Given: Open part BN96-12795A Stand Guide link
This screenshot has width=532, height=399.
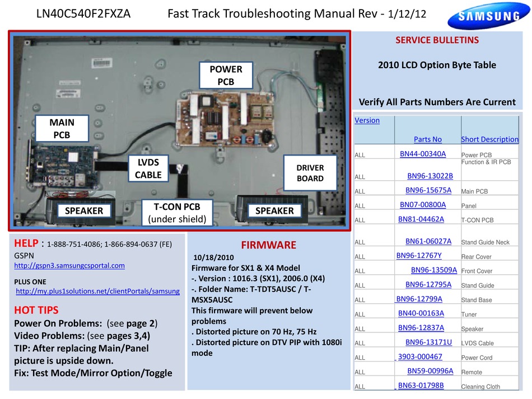Looking at the screenshot, I should tap(428, 284).
